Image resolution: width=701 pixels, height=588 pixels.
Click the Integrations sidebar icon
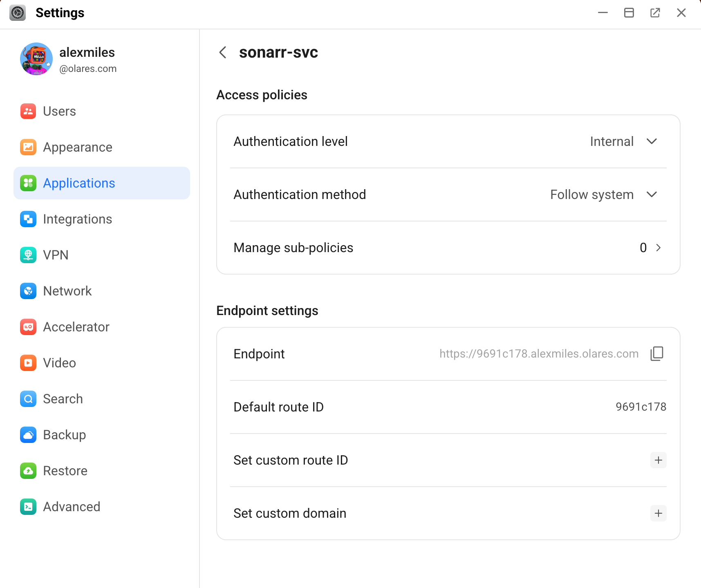[28, 219]
